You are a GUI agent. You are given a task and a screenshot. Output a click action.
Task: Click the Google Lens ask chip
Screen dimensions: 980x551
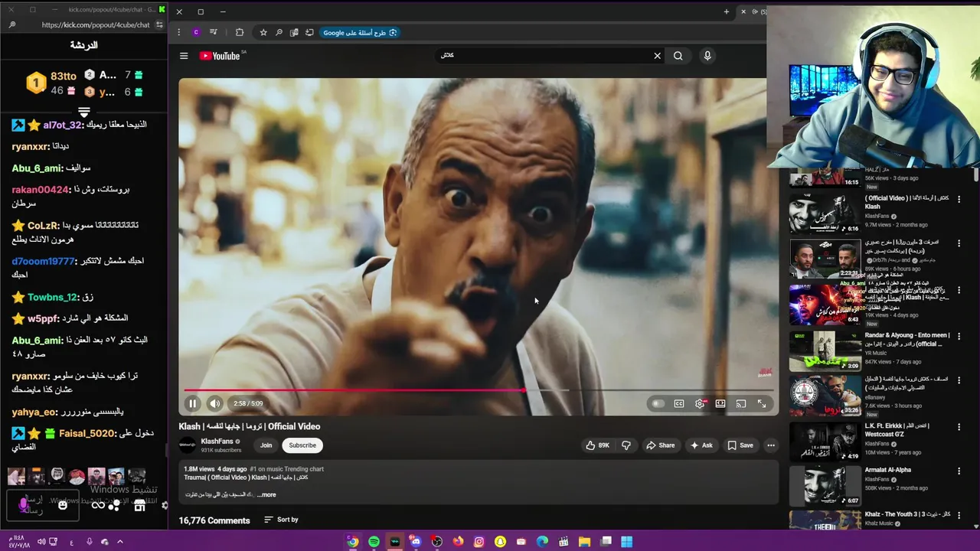click(x=360, y=32)
